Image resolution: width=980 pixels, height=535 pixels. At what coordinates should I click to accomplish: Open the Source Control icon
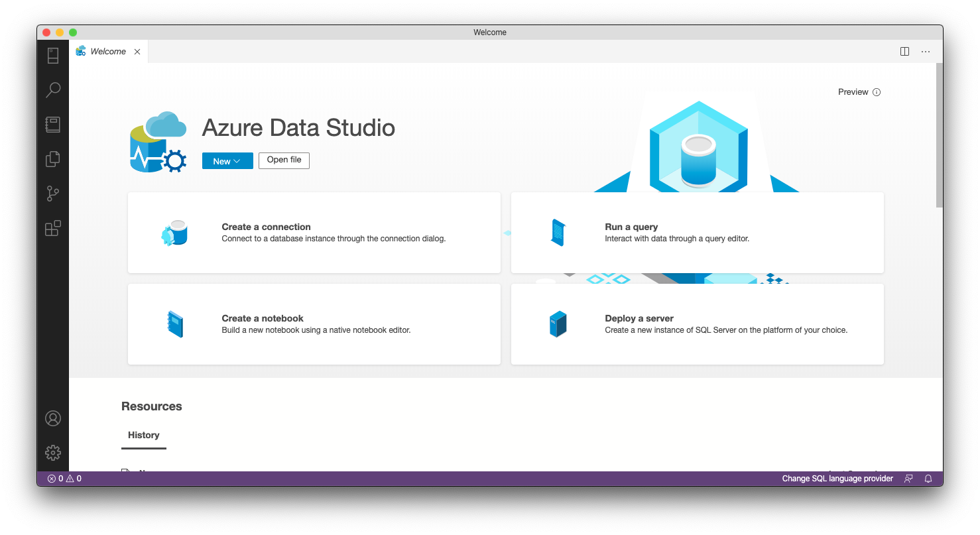pos(53,194)
